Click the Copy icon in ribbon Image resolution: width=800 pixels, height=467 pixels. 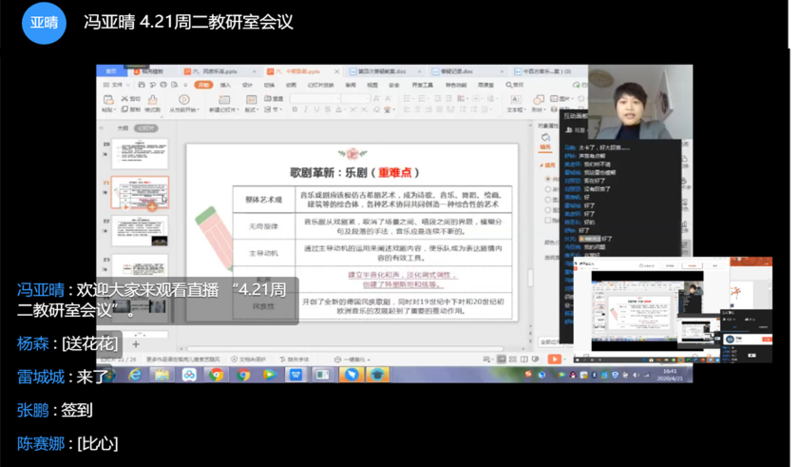click(124, 109)
